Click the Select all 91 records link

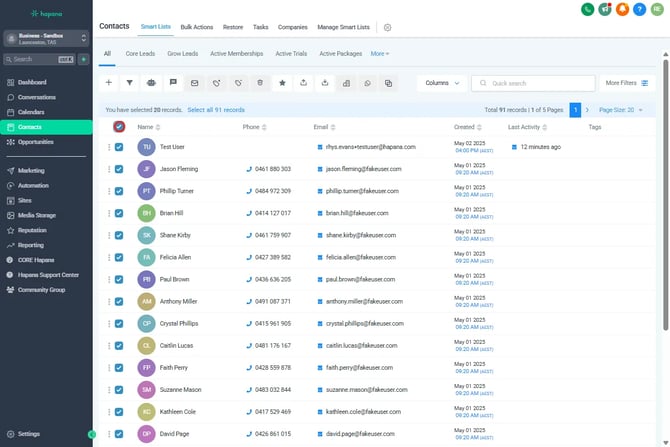pyautogui.click(x=216, y=108)
